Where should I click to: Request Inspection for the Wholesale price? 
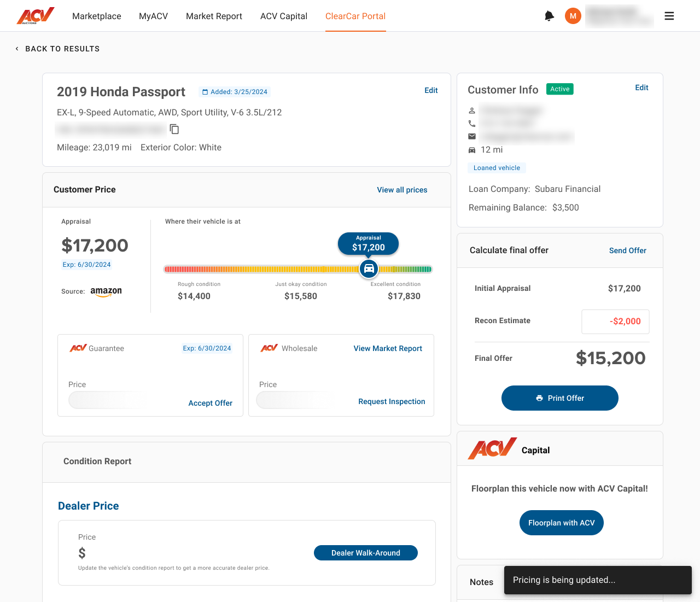tap(392, 401)
